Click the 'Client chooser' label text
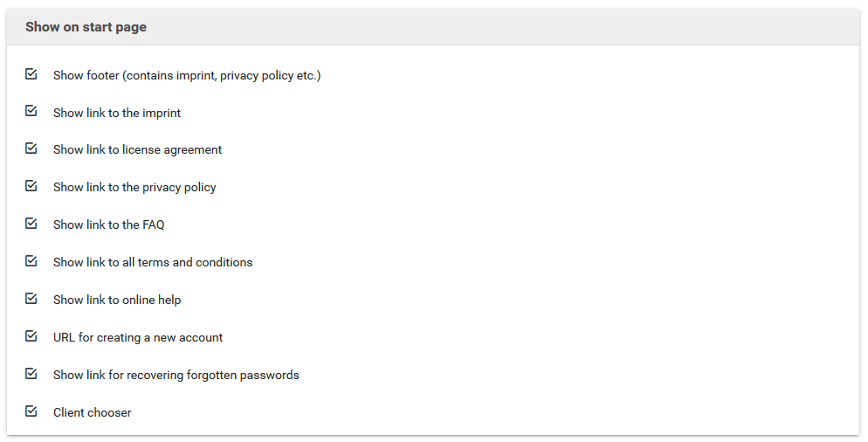The image size is (868, 442). [x=92, y=413]
